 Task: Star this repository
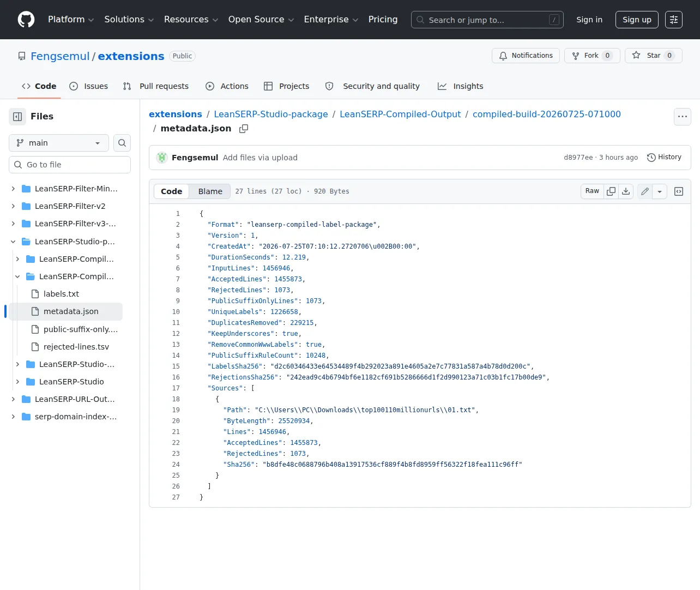(x=654, y=56)
